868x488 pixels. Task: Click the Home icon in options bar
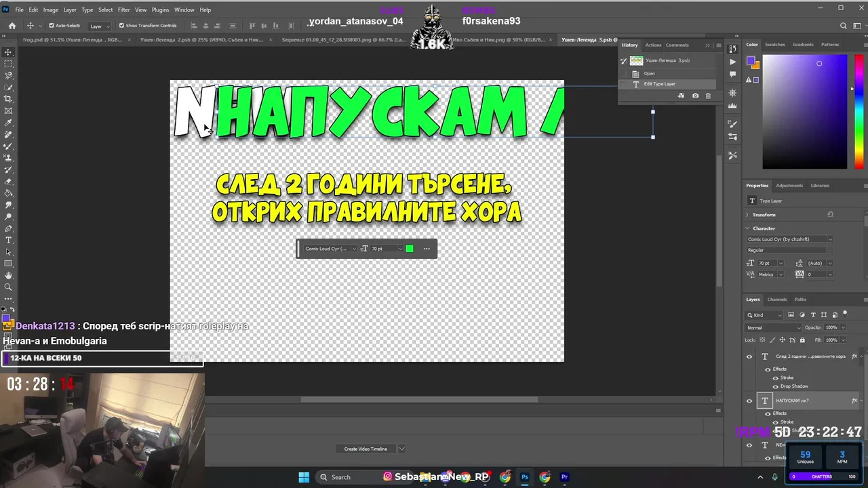coord(12,26)
